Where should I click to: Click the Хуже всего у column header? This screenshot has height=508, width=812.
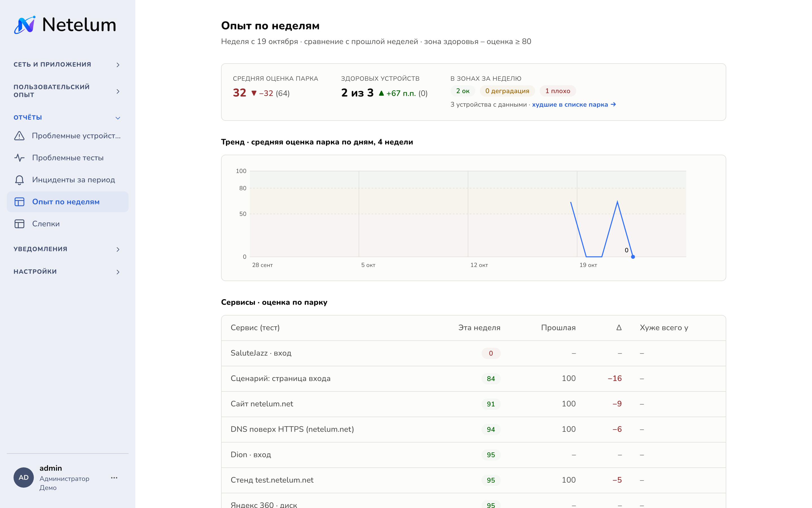664,328
